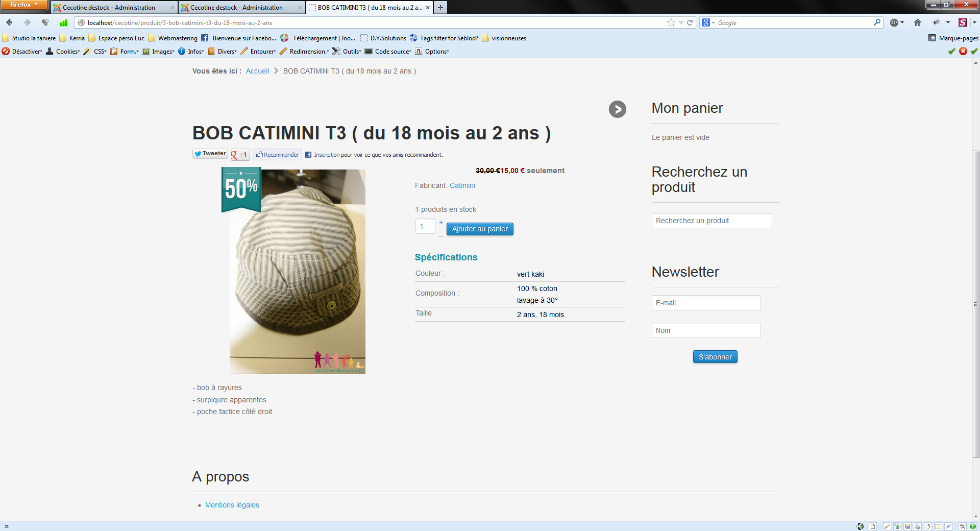Click the status bar tools wrench icon
This screenshot has height=531, width=980.
click(963, 526)
